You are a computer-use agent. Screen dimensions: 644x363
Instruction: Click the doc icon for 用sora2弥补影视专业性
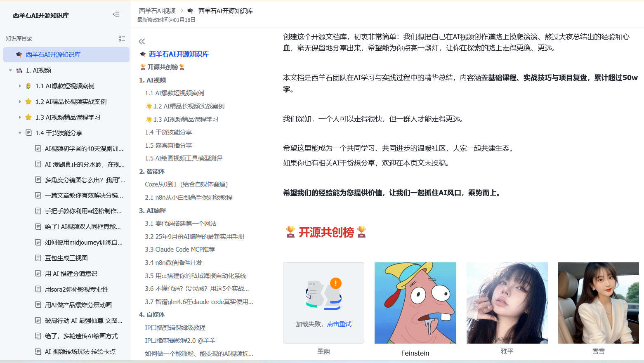point(38,289)
